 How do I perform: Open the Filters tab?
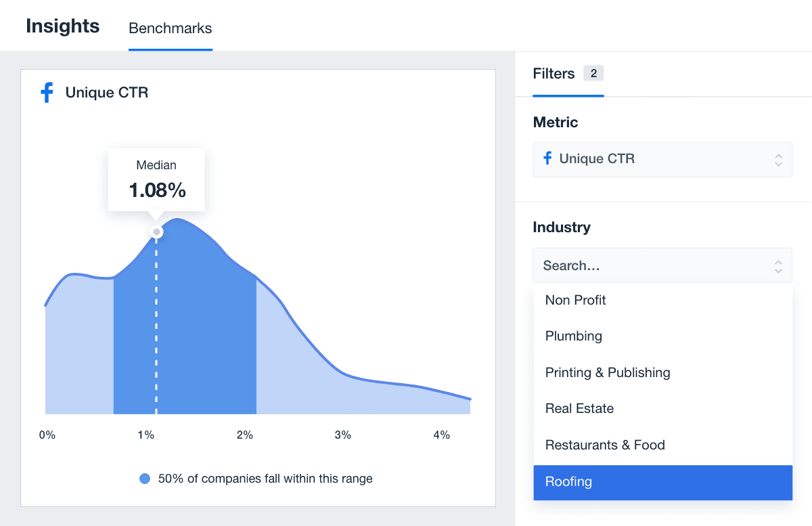[554, 74]
